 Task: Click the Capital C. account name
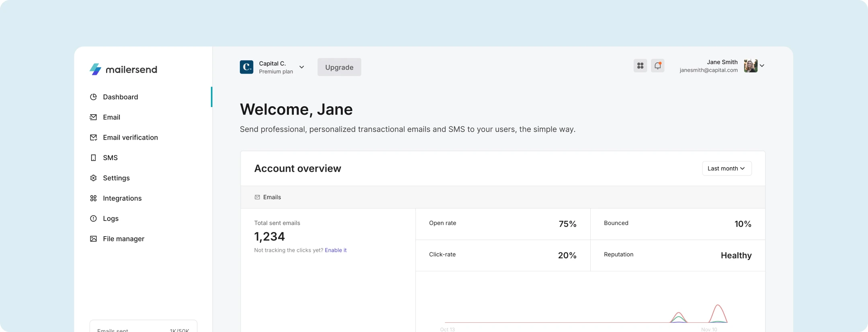tap(272, 64)
